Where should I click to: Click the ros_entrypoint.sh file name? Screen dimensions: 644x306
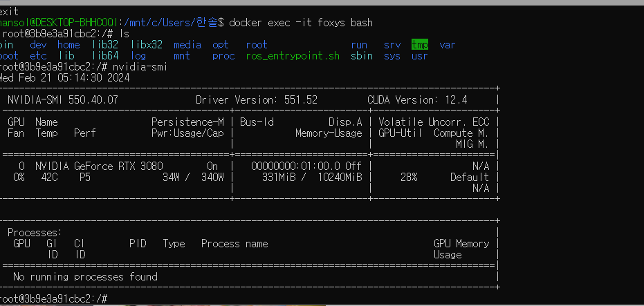pyautogui.click(x=293, y=56)
